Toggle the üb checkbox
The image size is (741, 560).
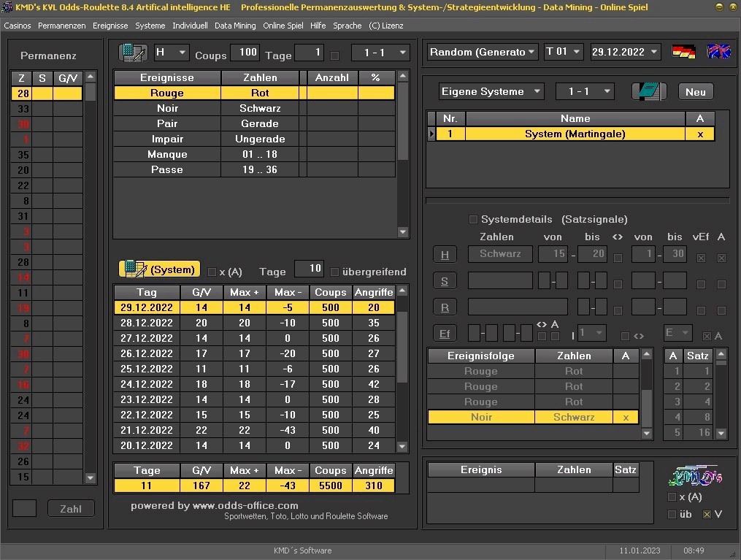(x=672, y=514)
